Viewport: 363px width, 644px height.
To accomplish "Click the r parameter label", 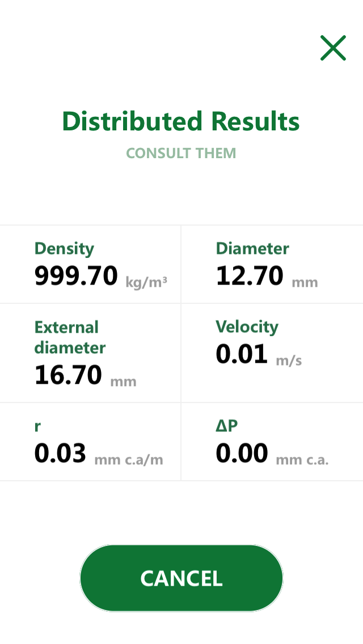I will pyautogui.click(x=36, y=426).
